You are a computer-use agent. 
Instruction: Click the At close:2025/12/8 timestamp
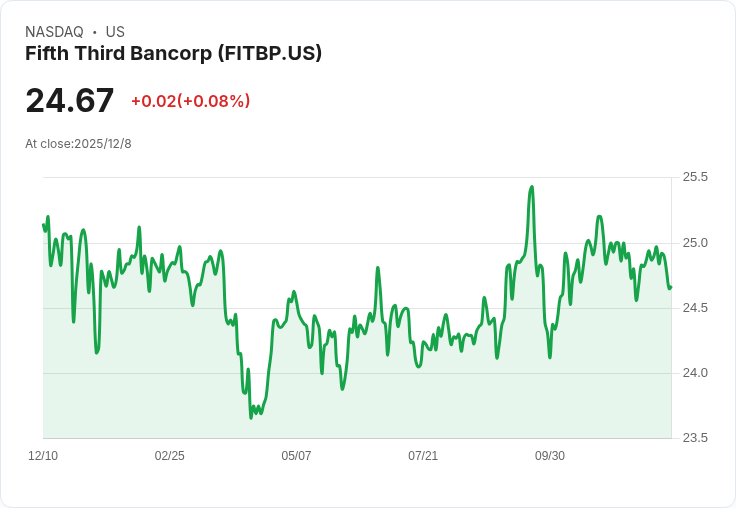point(78,144)
